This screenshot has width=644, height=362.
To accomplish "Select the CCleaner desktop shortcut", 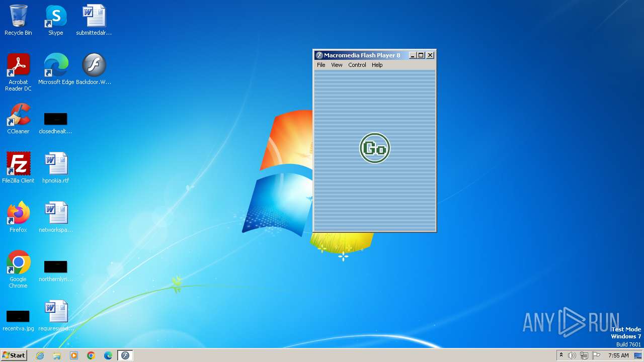I will [x=18, y=119].
